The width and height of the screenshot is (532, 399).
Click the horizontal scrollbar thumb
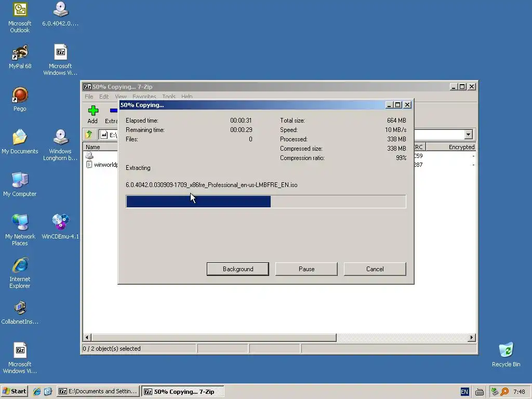point(214,338)
